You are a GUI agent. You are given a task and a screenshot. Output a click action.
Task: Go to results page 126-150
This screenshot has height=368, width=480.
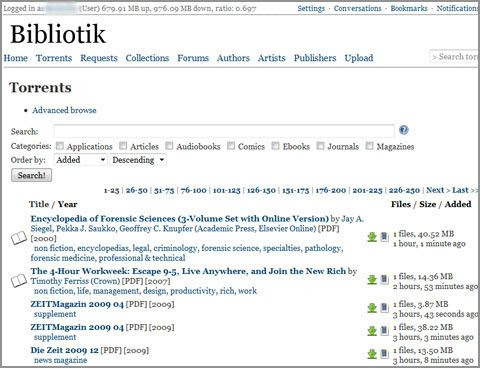261,190
